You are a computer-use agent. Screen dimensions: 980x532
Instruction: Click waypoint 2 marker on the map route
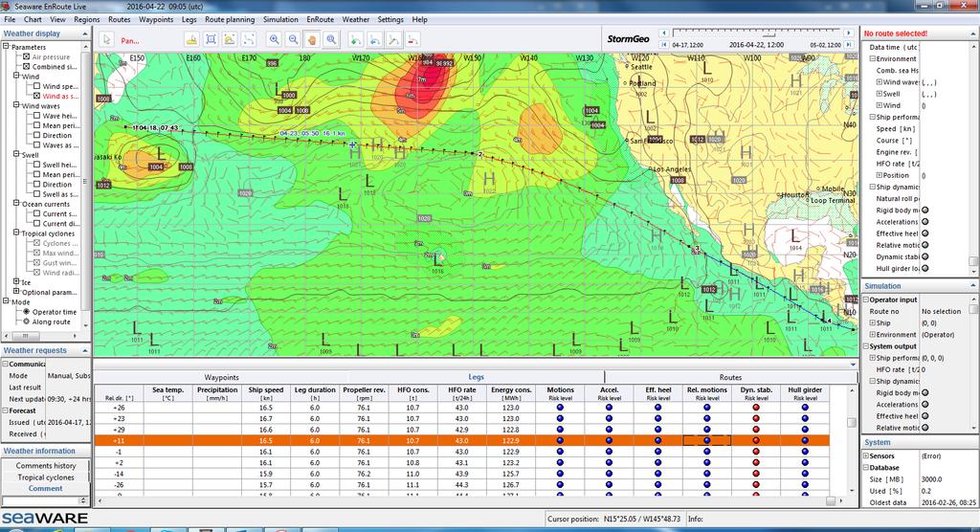[479, 154]
